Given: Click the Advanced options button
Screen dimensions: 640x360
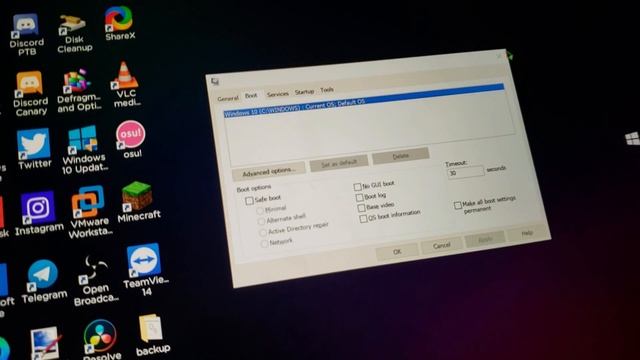Looking at the screenshot, I should pos(269,172).
